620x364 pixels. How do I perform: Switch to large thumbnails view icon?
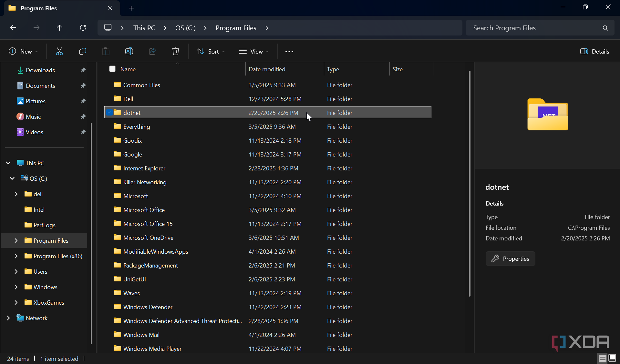[612, 358]
